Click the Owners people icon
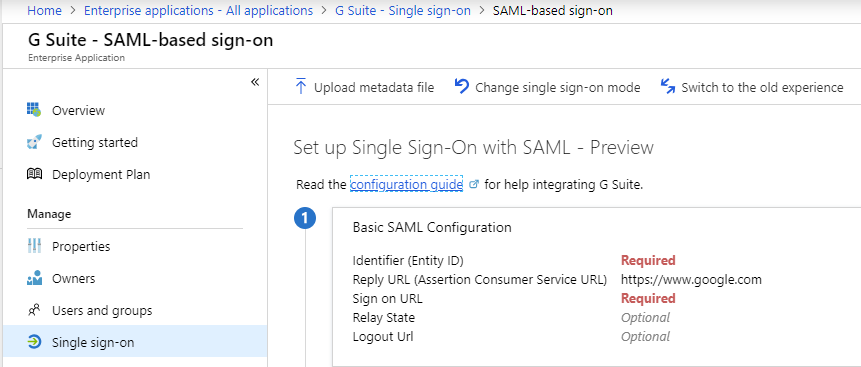The width and height of the screenshot is (861, 367). click(x=34, y=279)
